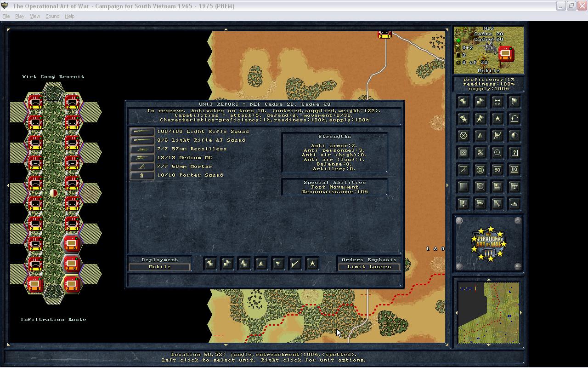588x368 pixels.
Task: Click next unit arrow in Unit Report
Action: (227, 264)
